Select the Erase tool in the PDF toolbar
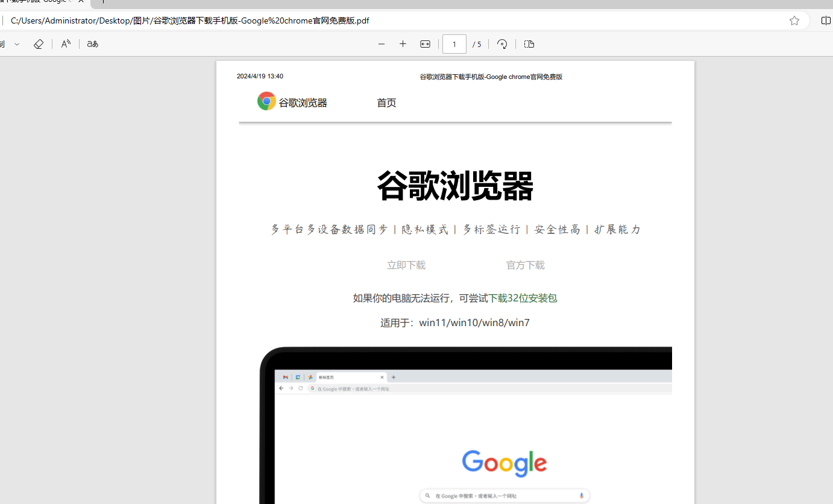 pos(39,44)
